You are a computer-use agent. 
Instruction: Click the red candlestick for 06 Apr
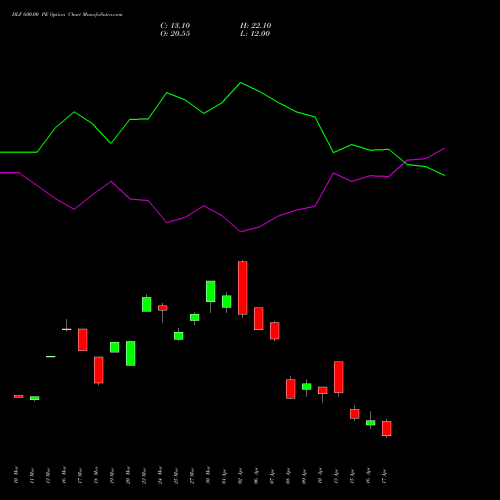pos(259,319)
